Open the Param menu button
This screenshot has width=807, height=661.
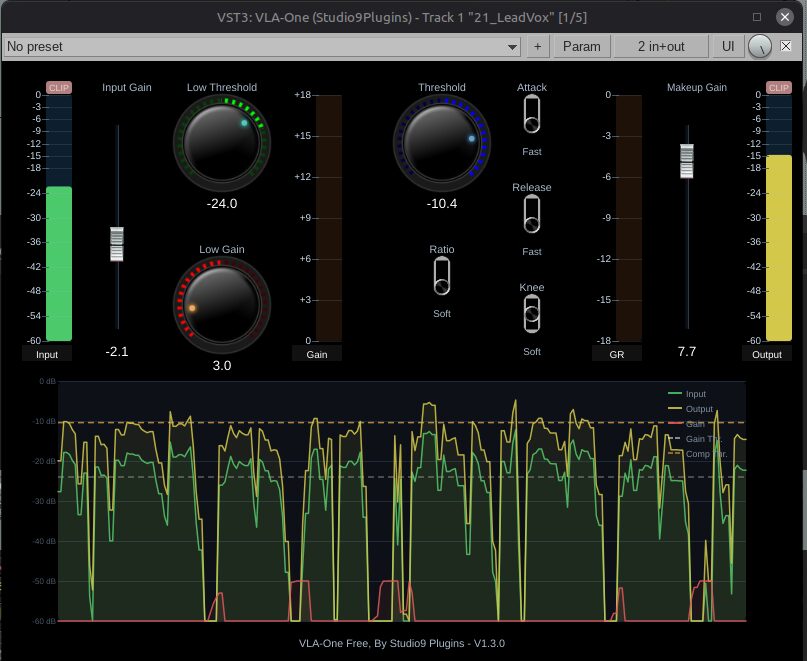pyautogui.click(x=582, y=47)
